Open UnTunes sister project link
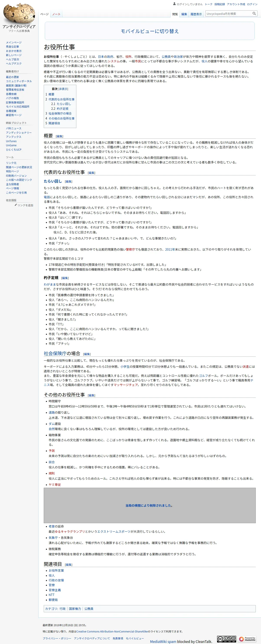This screenshot has width=261, height=644. coord(11,141)
